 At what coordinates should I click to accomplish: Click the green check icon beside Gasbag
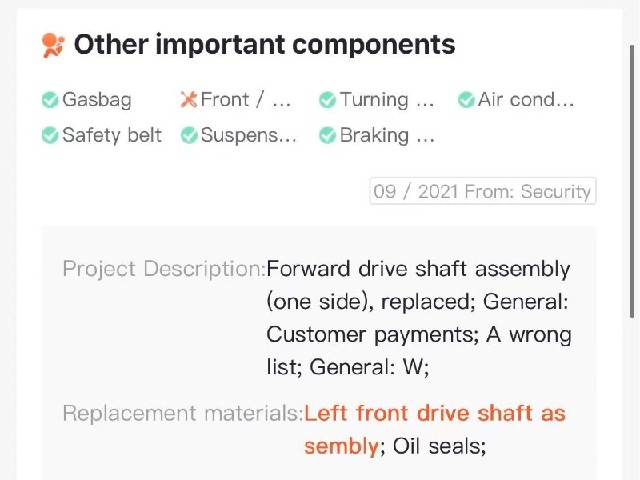pyautogui.click(x=50, y=100)
